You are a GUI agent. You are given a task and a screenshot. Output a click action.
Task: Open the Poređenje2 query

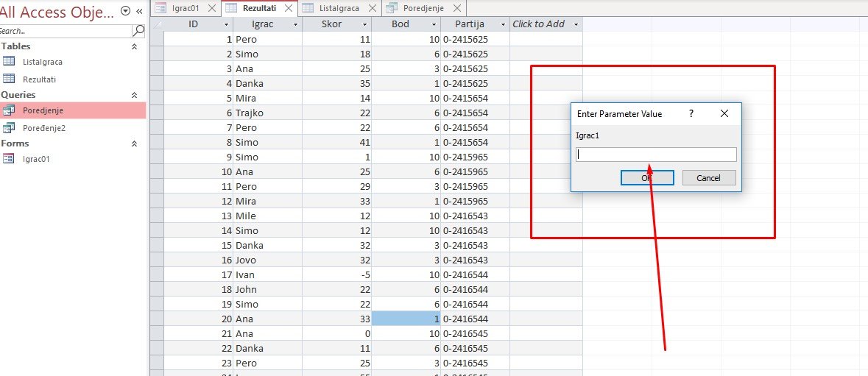point(43,128)
